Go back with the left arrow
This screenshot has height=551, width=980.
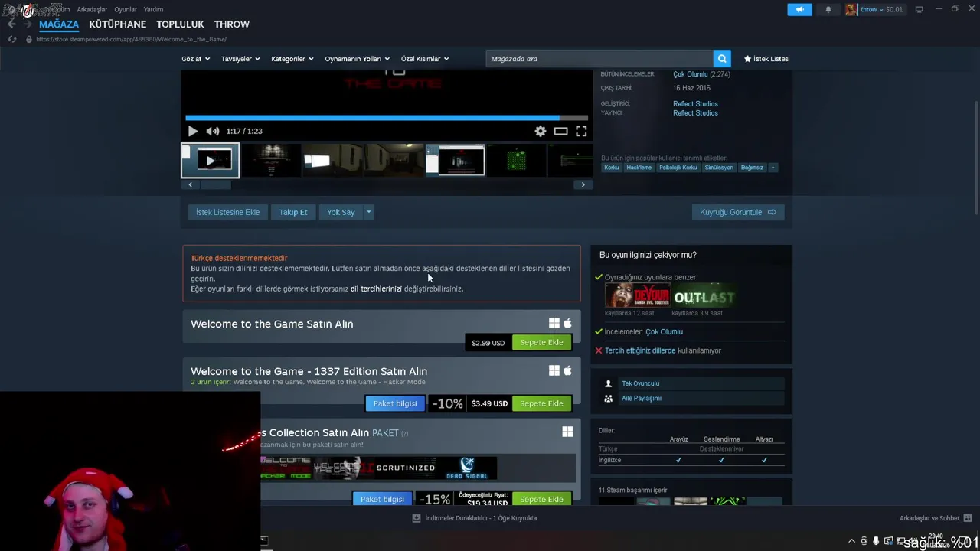(11, 24)
